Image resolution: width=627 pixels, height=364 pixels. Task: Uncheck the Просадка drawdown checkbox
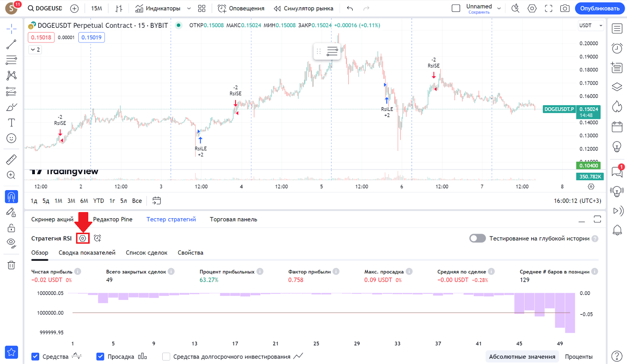(100, 357)
